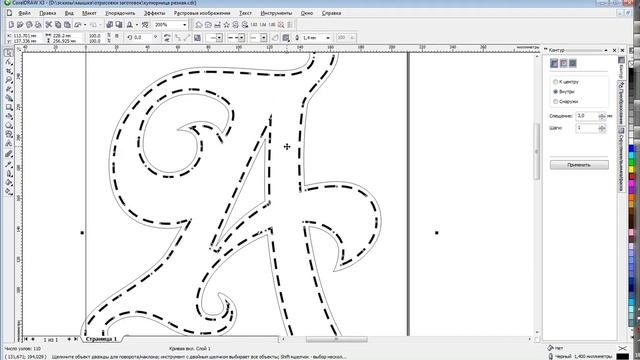Select the Polygon tool
Viewport: 640px width, 360px height.
9,125
